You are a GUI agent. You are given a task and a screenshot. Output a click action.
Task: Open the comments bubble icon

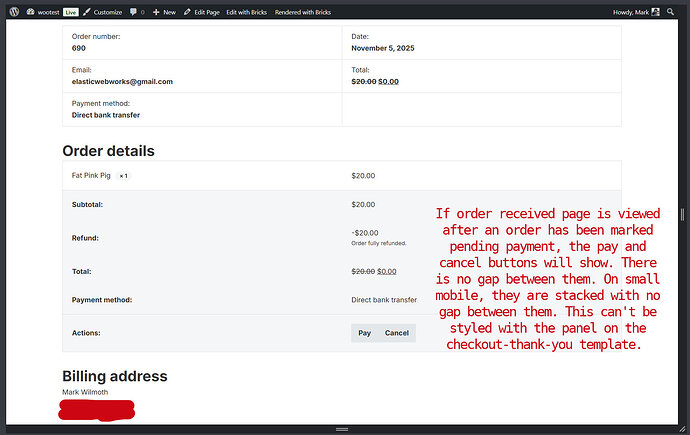coord(133,12)
